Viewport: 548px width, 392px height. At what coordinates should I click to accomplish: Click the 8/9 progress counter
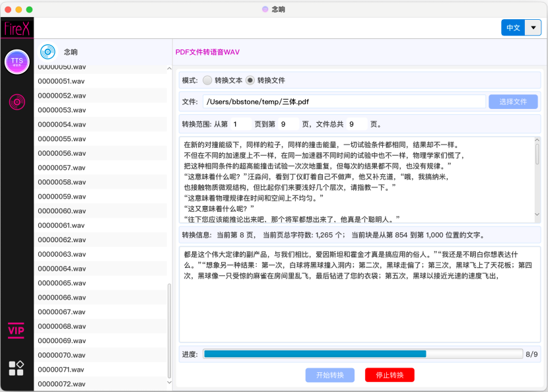point(531,354)
